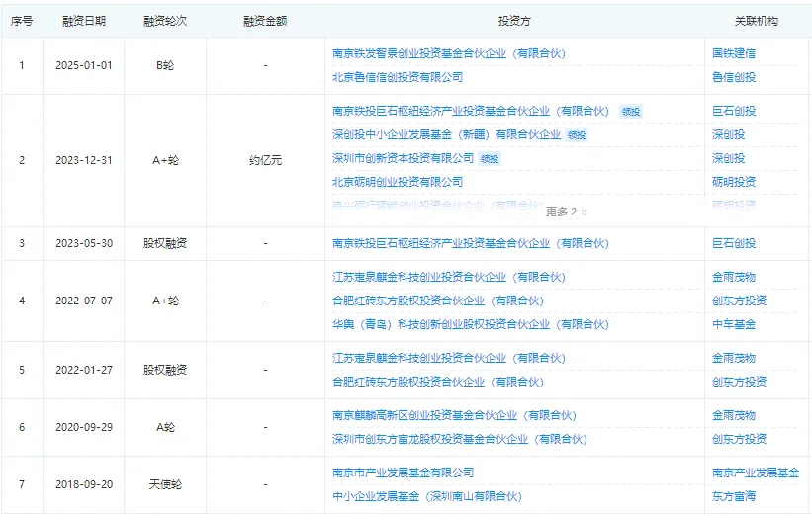Click 股权融资 in the 2022-01-27 row
The image size is (812, 516).
point(165,370)
